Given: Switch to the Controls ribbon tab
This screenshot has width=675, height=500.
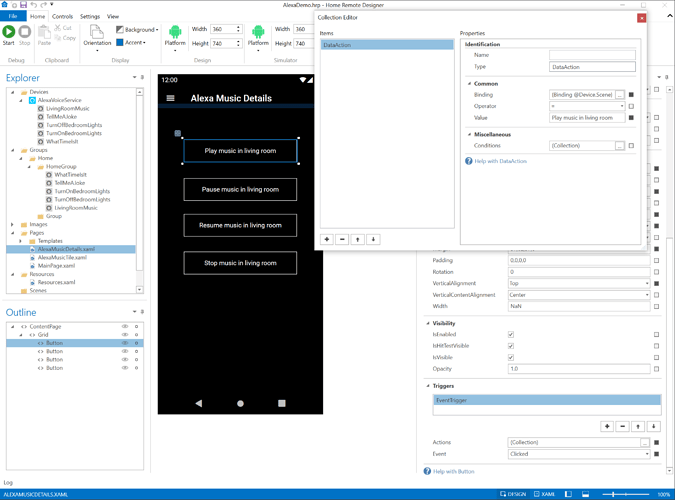Looking at the screenshot, I should click(x=62, y=16).
